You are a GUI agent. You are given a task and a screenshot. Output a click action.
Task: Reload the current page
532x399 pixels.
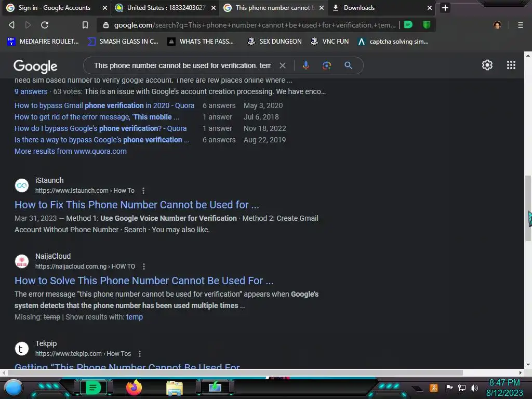click(x=45, y=25)
